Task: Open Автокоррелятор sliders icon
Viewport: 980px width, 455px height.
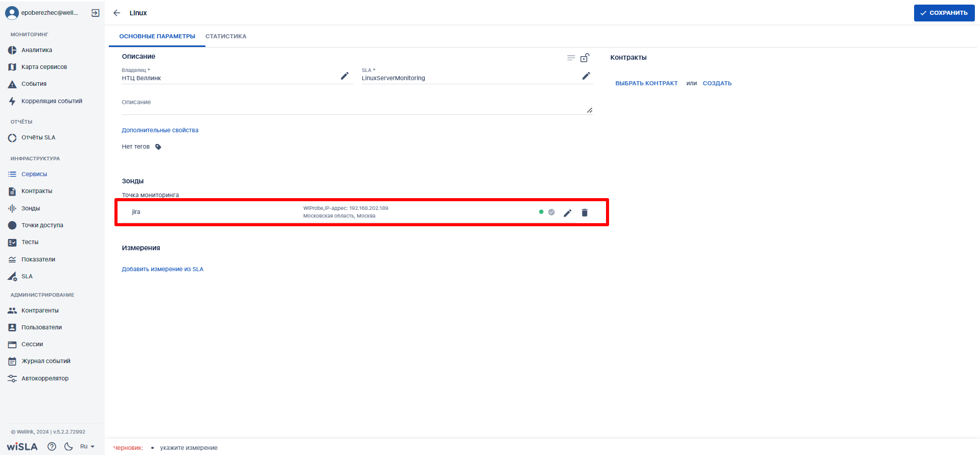Action: click(x=12, y=378)
